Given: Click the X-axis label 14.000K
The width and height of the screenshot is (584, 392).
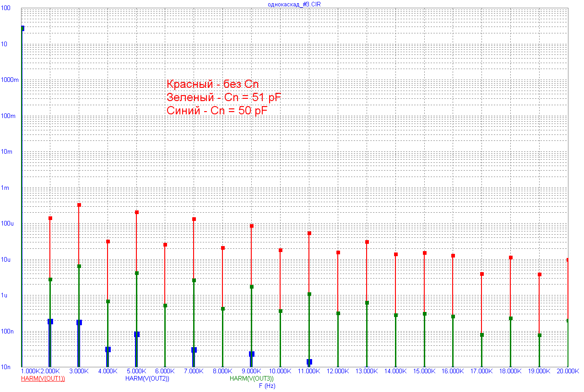Looking at the screenshot, I should pos(395,371).
